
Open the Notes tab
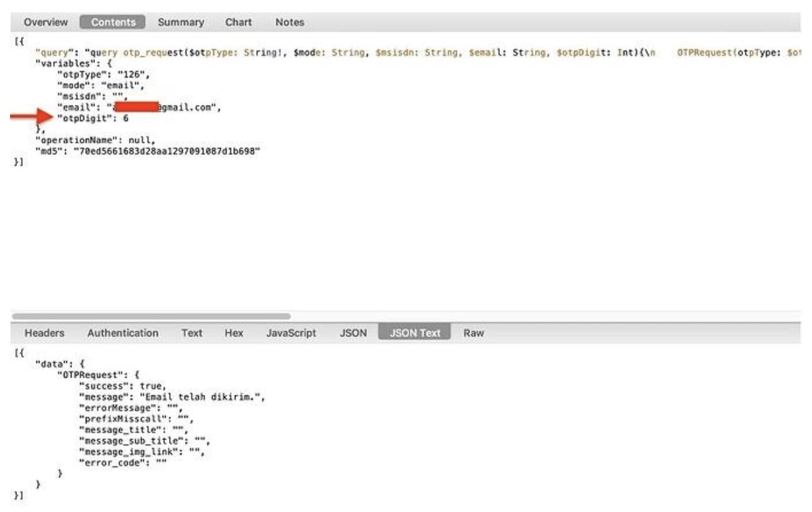(290, 22)
